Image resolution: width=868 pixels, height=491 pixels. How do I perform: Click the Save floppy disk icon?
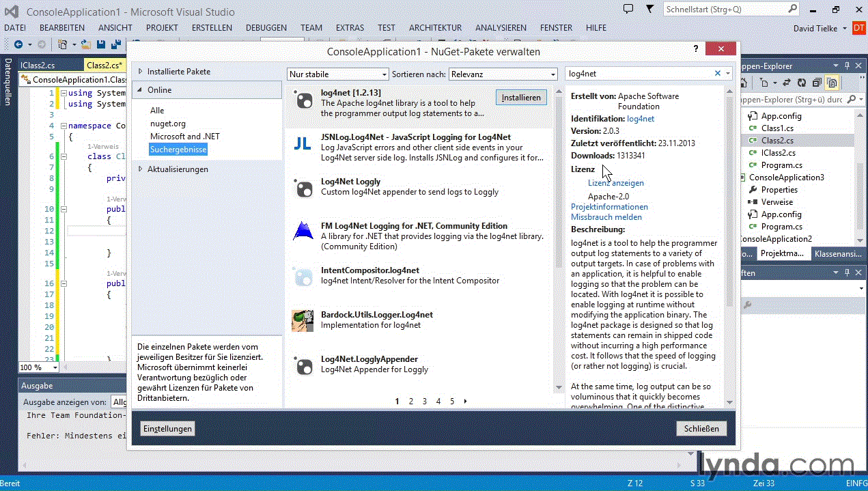[100, 44]
